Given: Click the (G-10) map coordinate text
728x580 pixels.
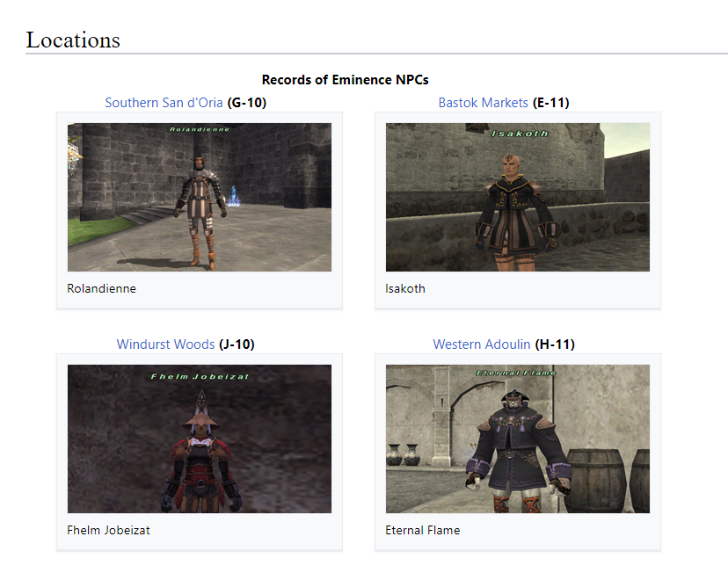Looking at the screenshot, I should (x=247, y=103).
